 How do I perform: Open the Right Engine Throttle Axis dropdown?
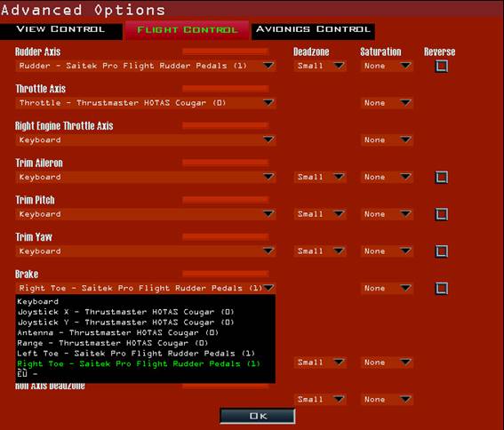coord(145,139)
